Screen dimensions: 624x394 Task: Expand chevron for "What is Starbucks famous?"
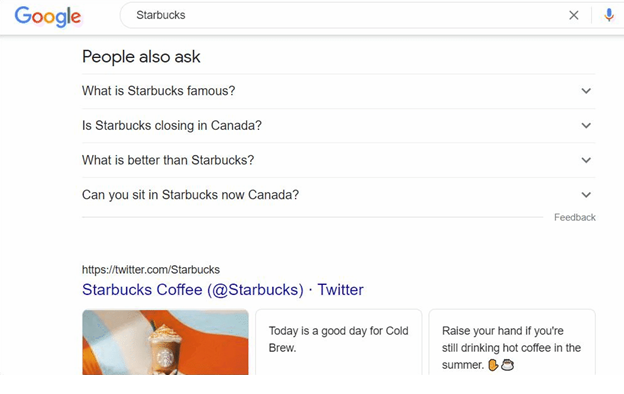point(586,91)
